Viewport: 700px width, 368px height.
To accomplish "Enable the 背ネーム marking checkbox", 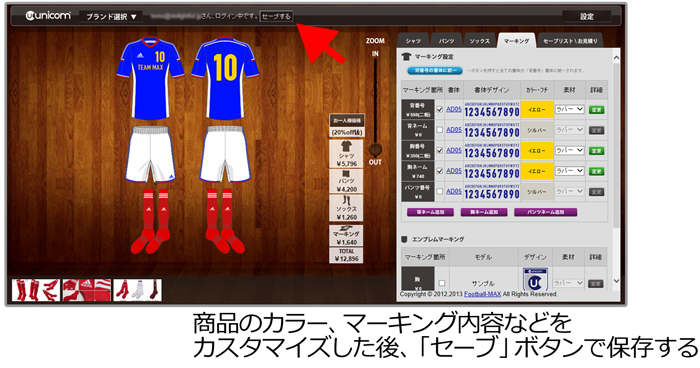I will [x=440, y=130].
